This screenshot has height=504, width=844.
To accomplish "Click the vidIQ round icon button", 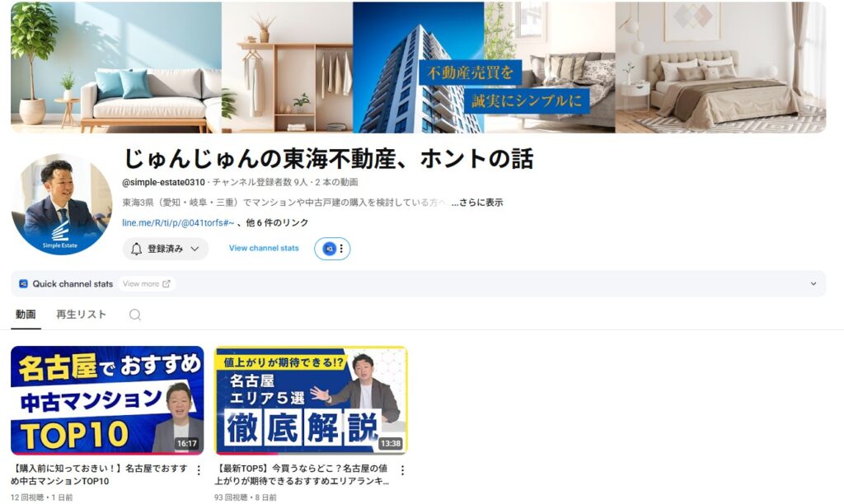I will coord(329,249).
